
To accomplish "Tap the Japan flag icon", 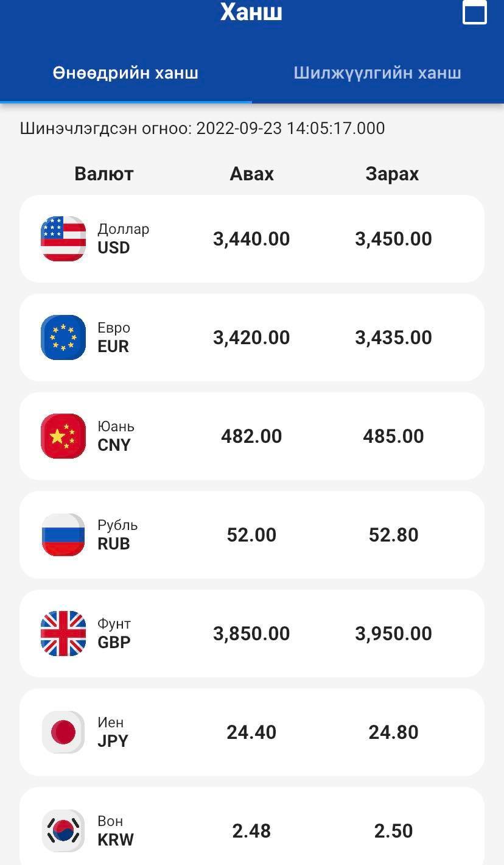I will pos(63,732).
